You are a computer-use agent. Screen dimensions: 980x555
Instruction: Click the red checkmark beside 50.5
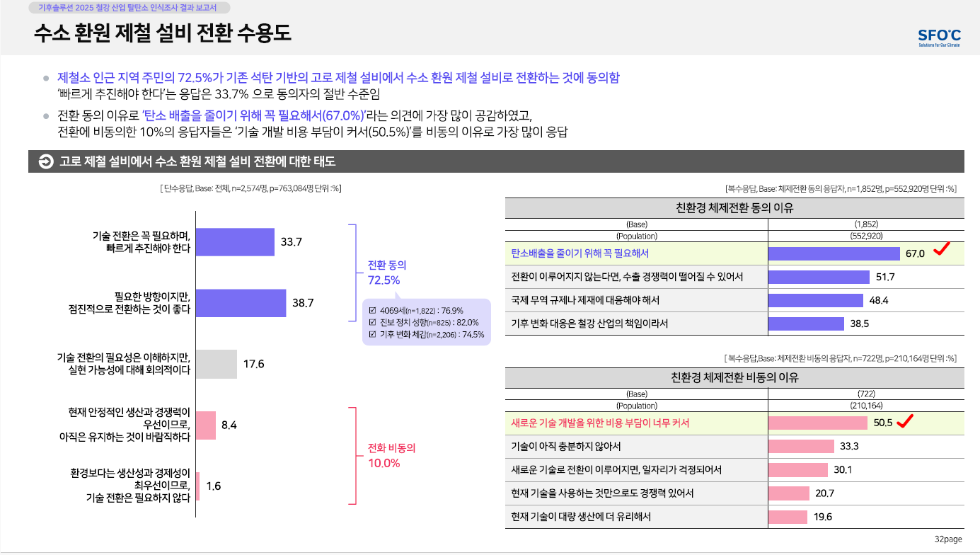point(905,422)
